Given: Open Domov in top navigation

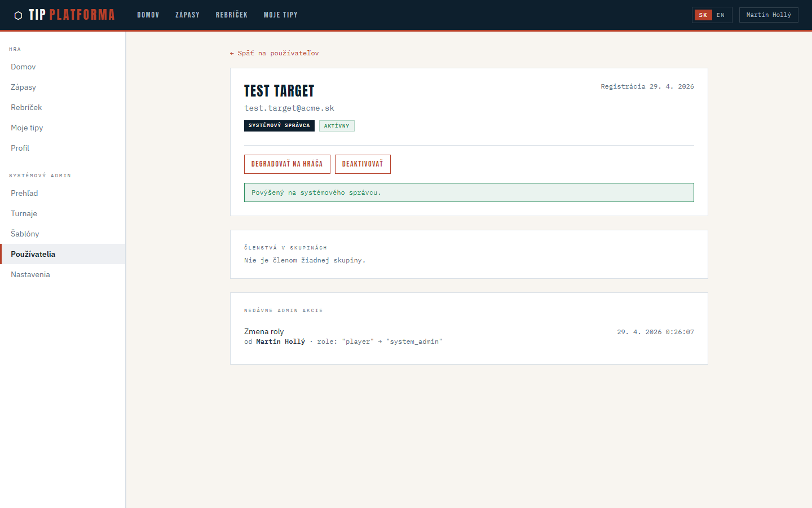Looking at the screenshot, I should 148,15.
